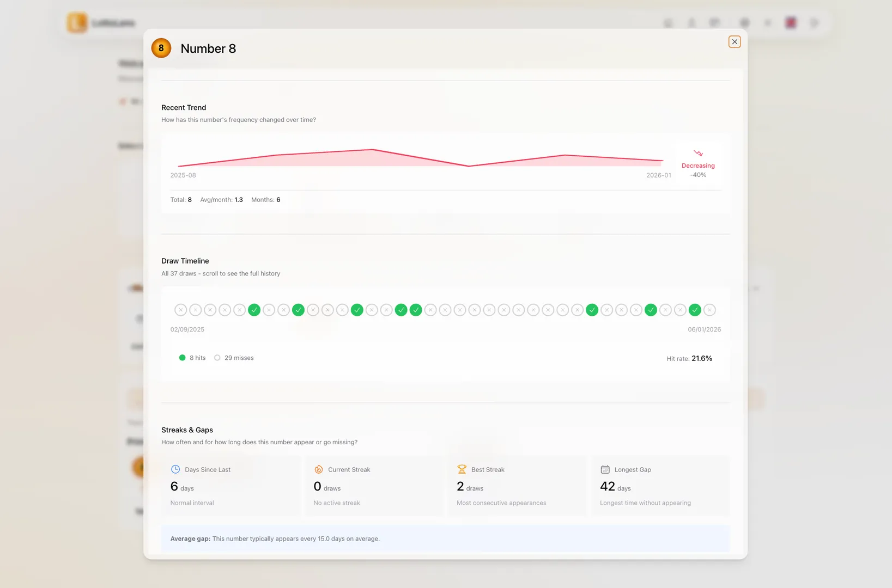Select the first green hit marker in timeline
Viewport: 892px width, 588px height.
point(254,310)
